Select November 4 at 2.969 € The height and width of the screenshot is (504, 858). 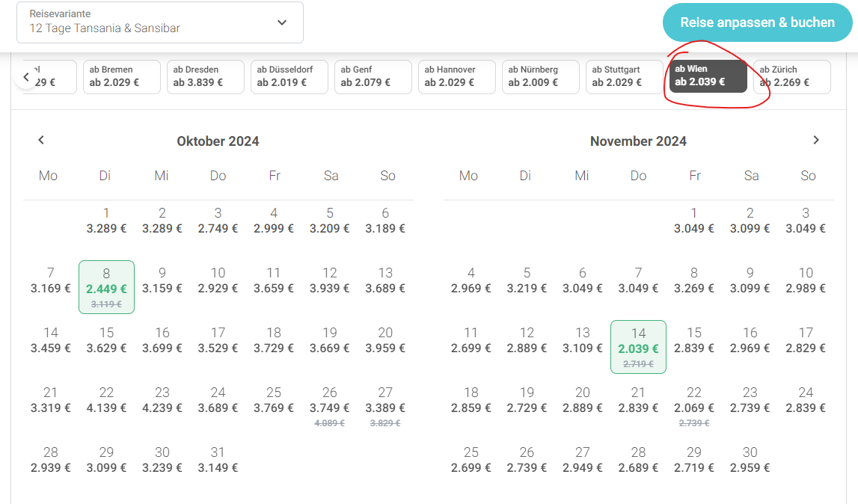pyautogui.click(x=471, y=280)
